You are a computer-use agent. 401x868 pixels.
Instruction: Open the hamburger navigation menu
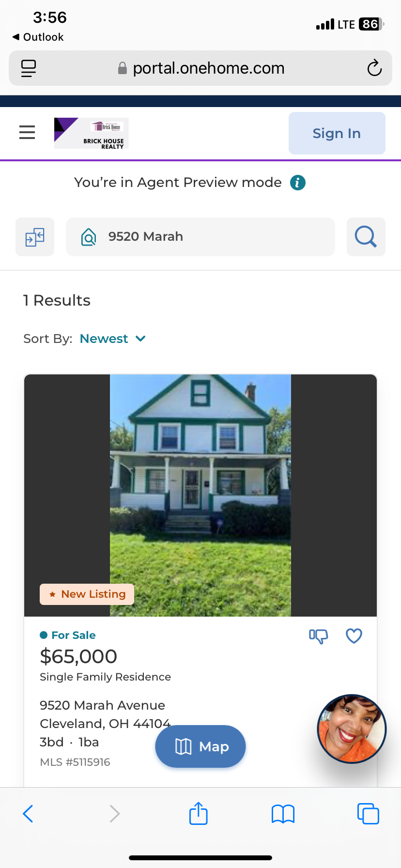[27, 132]
